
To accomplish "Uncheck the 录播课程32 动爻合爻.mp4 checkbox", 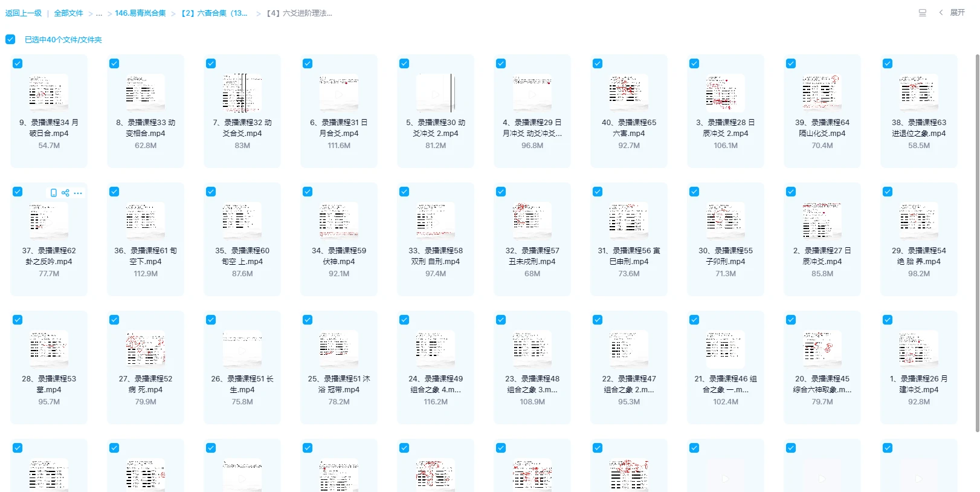I will (211, 63).
